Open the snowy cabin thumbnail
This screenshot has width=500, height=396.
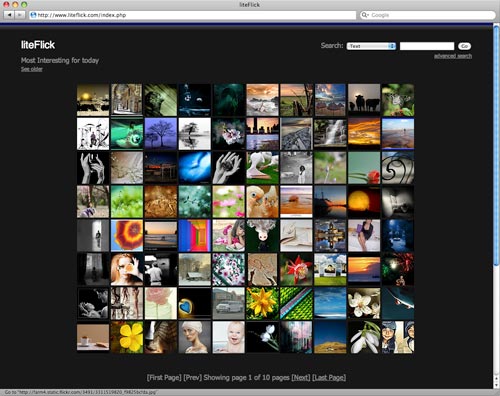click(195, 269)
